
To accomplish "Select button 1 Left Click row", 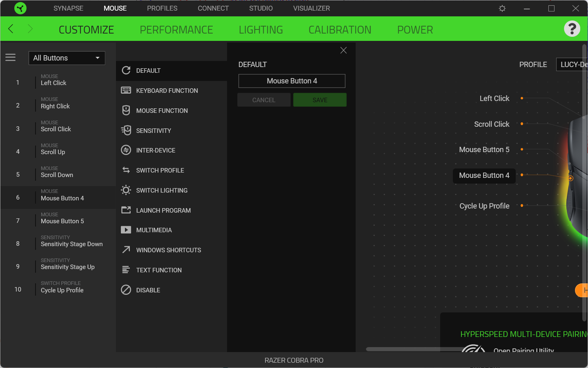I will (x=58, y=82).
